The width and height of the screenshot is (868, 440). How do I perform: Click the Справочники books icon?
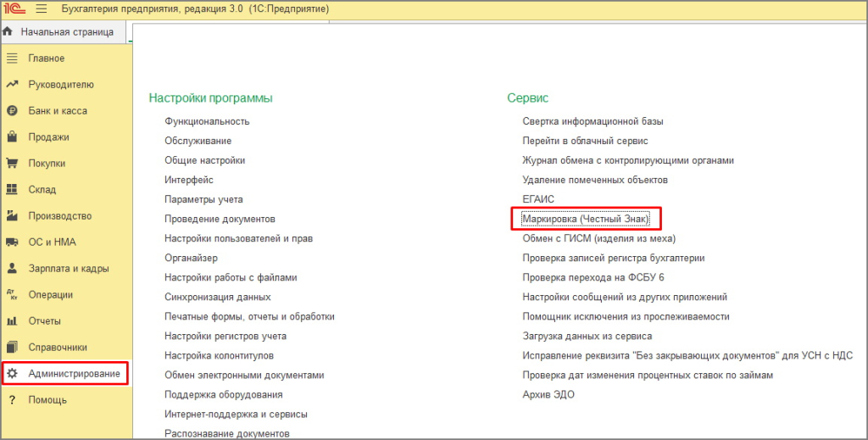[x=12, y=348]
